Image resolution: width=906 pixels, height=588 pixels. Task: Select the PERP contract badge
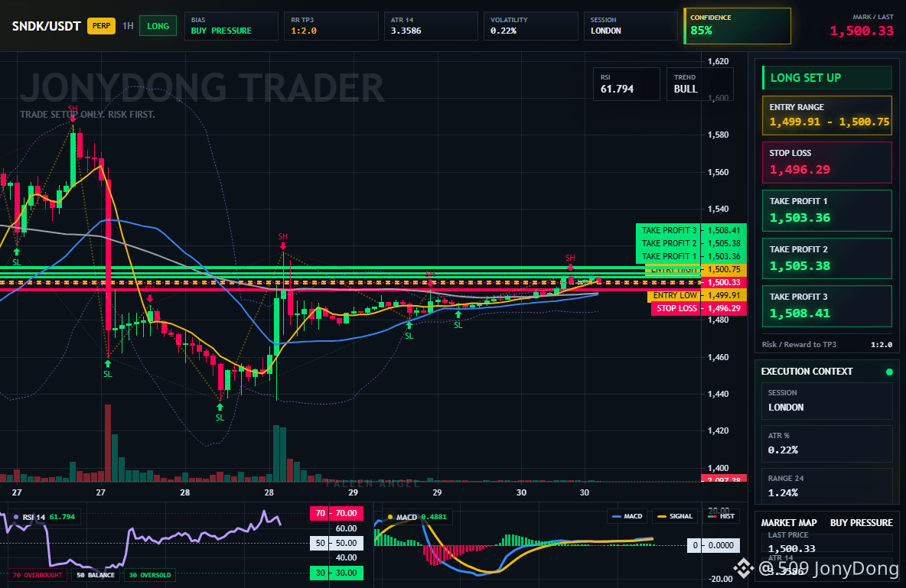click(x=101, y=26)
